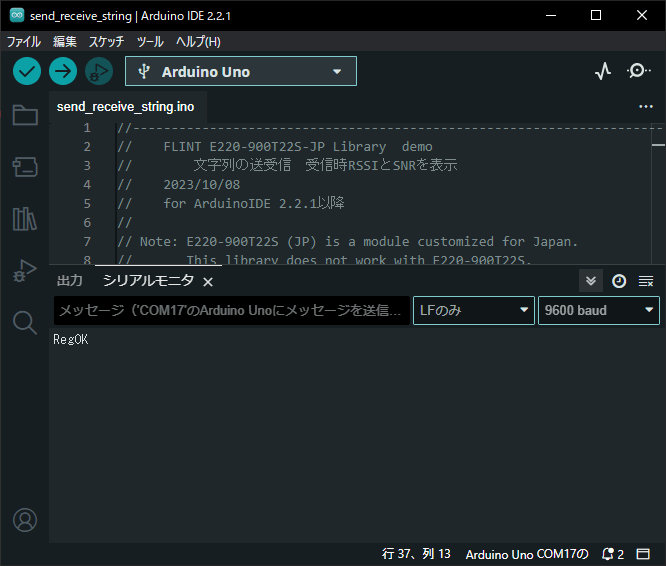
Task: Open the Serial Plotter
Action: [x=603, y=71]
